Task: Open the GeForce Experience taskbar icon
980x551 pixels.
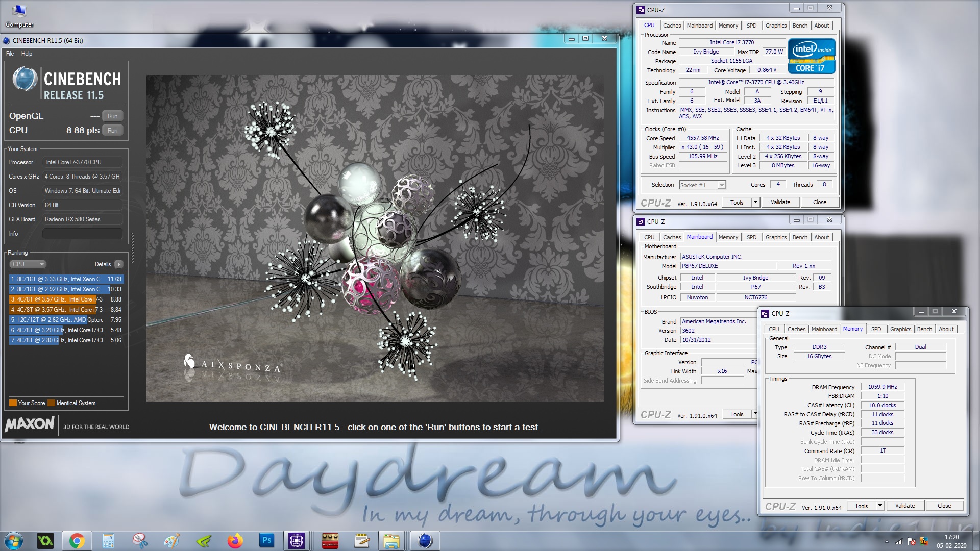Action: pos(46,541)
